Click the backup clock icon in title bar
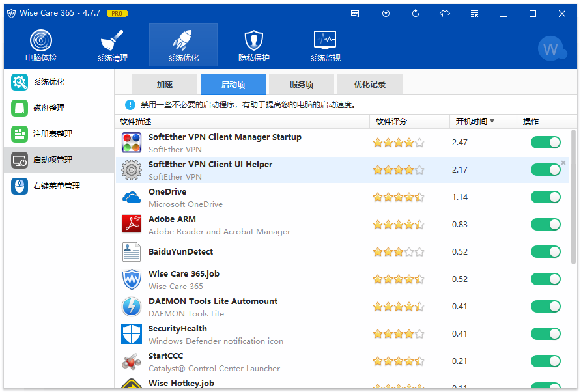Viewport: 581px width, 392px height. pos(386,14)
